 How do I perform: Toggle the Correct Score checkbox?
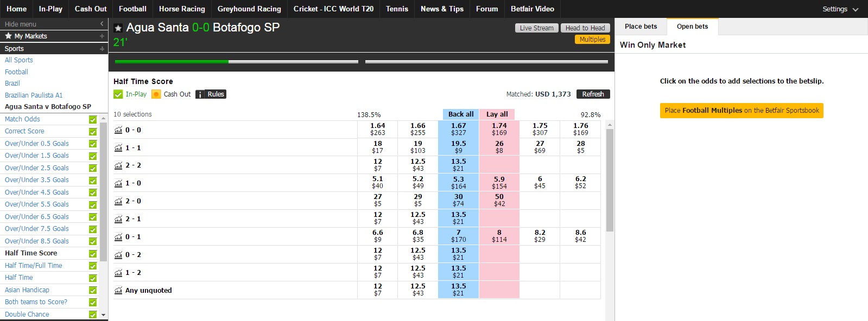pyautogui.click(x=93, y=132)
